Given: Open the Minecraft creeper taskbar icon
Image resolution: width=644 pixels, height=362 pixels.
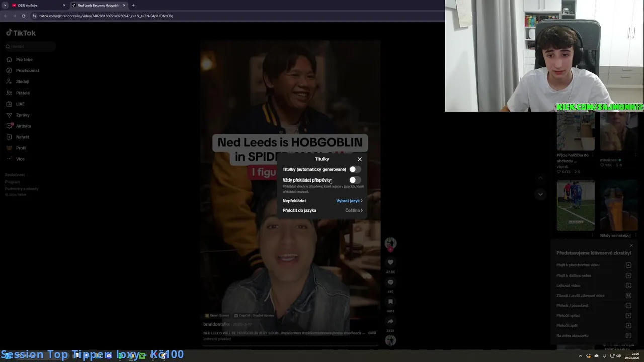Looking at the screenshot, I should pyautogui.click(x=142, y=355).
